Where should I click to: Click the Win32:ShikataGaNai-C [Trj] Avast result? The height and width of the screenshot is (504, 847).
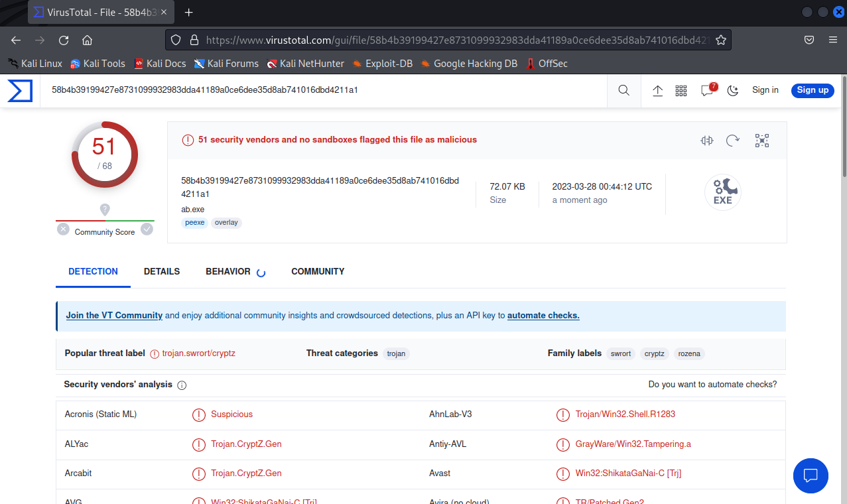click(628, 473)
